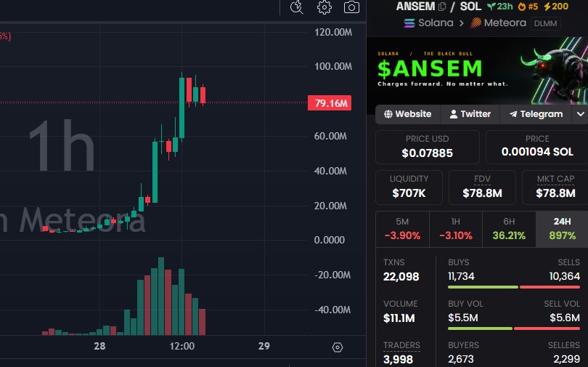Open the ANSEM Telegram link
The image size is (588, 367).
click(x=536, y=114)
